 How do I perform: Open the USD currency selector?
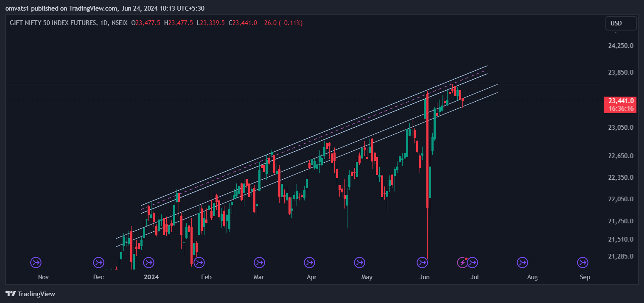621,23
